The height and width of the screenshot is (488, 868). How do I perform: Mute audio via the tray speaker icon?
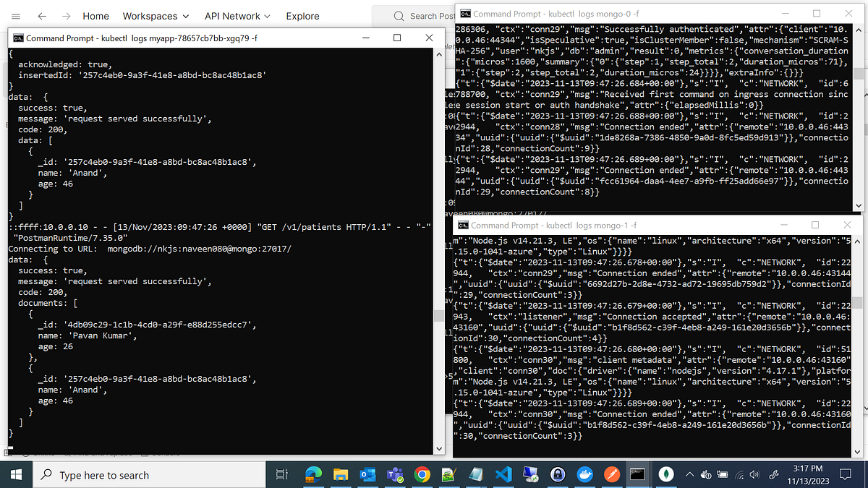[754, 475]
